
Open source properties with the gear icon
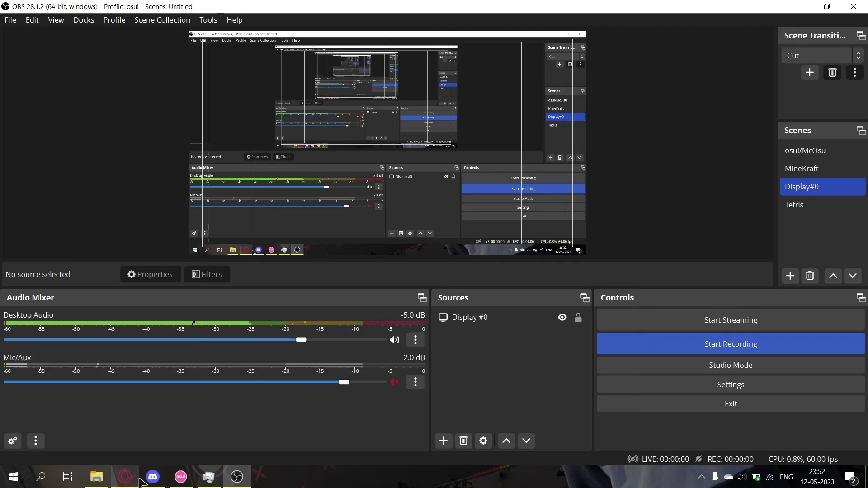point(483,441)
